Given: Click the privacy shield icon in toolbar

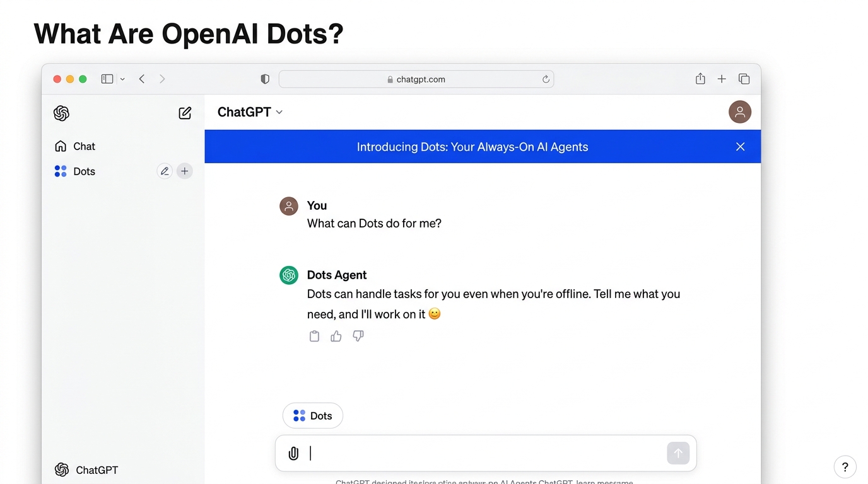Looking at the screenshot, I should (x=265, y=79).
